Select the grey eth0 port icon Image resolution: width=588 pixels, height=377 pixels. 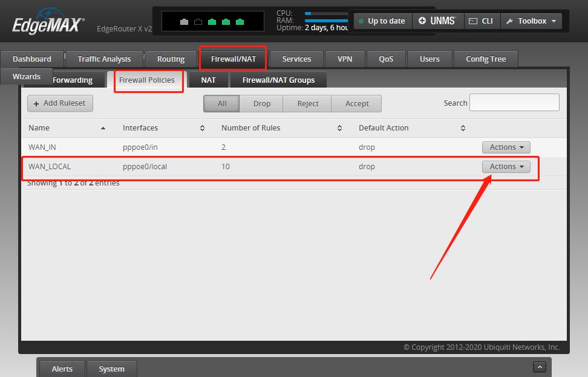tap(184, 21)
